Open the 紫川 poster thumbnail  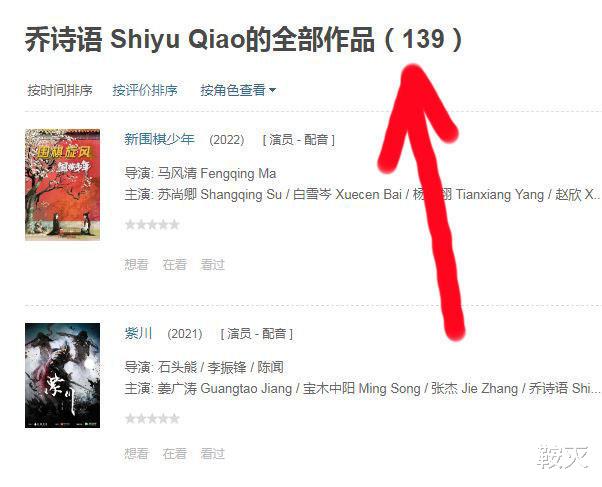pos(63,375)
